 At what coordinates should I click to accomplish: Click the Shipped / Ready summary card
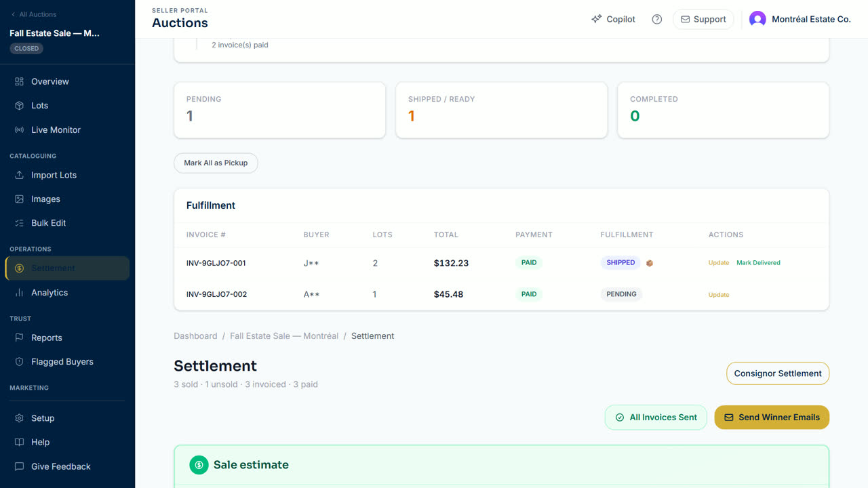[501, 110]
